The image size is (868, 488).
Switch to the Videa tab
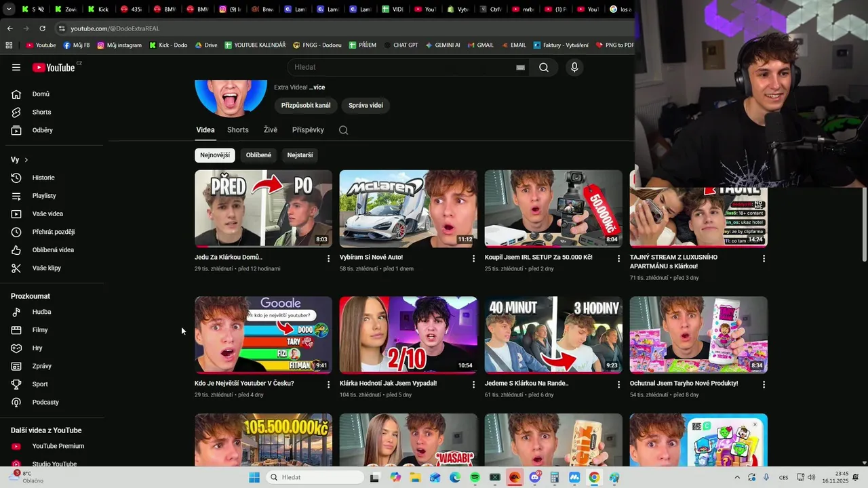(x=205, y=130)
